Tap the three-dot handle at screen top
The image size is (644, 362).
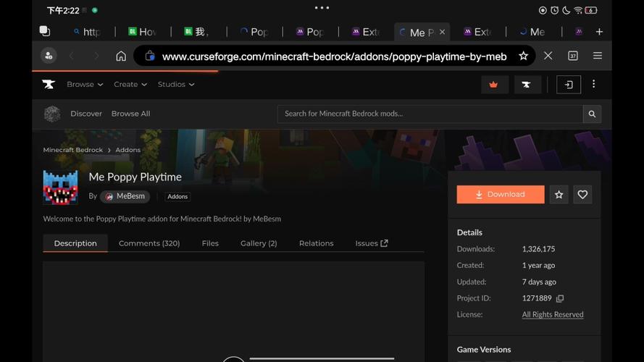pyautogui.click(x=322, y=7)
